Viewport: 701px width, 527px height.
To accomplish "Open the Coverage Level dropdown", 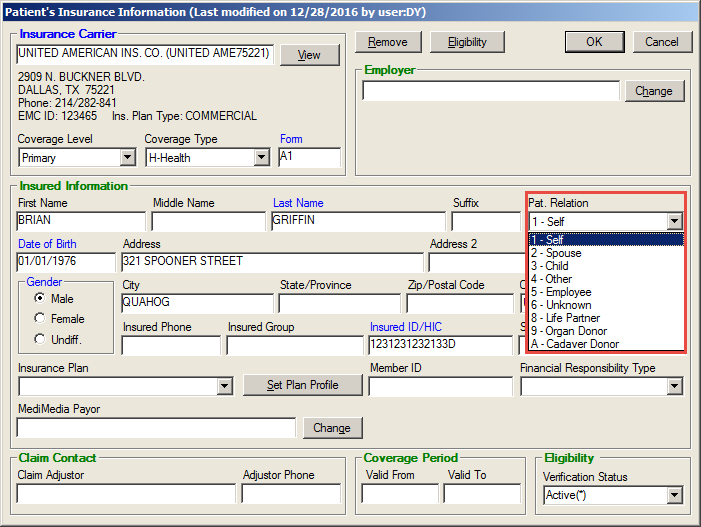I will (x=127, y=158).
